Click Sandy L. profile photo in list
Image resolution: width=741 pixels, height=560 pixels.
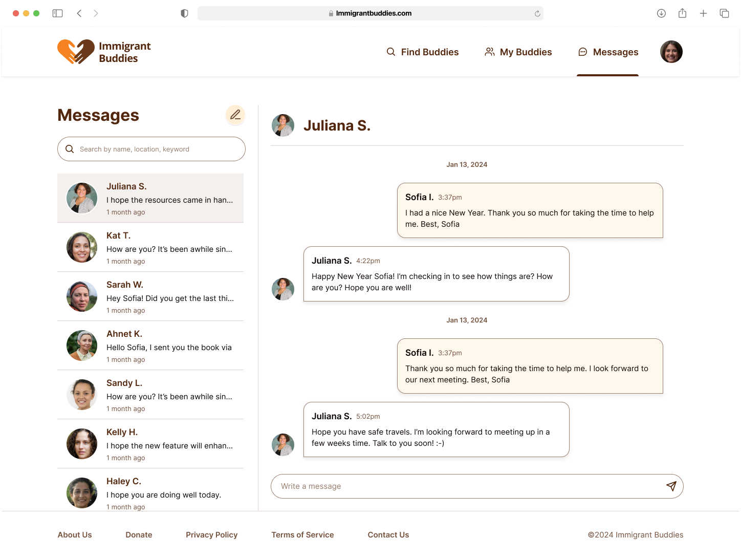tap(82, 395)
